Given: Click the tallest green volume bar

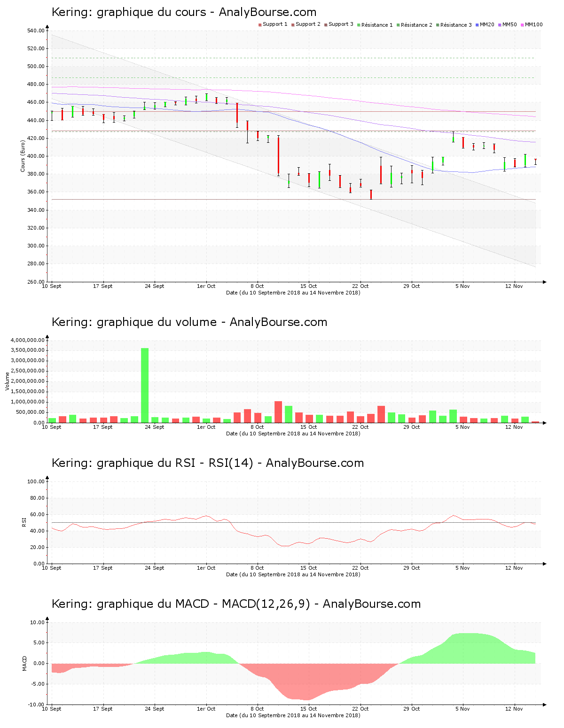Looking at the screenshot, I should pos(145,385).
